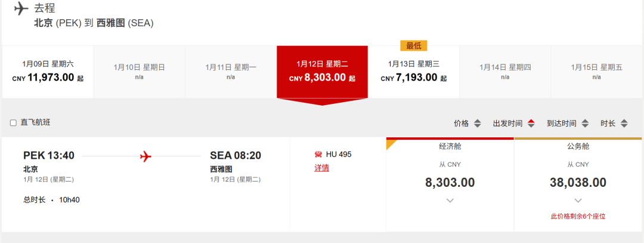Click the 最低 lowest price badge

[x=414, y=45]
